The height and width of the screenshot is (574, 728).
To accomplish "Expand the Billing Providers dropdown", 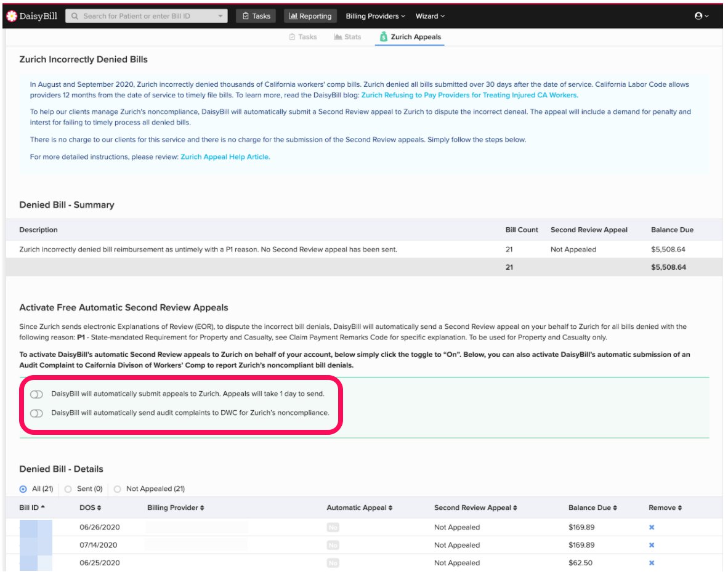I will pyautogui.click(x=375, y=16).
